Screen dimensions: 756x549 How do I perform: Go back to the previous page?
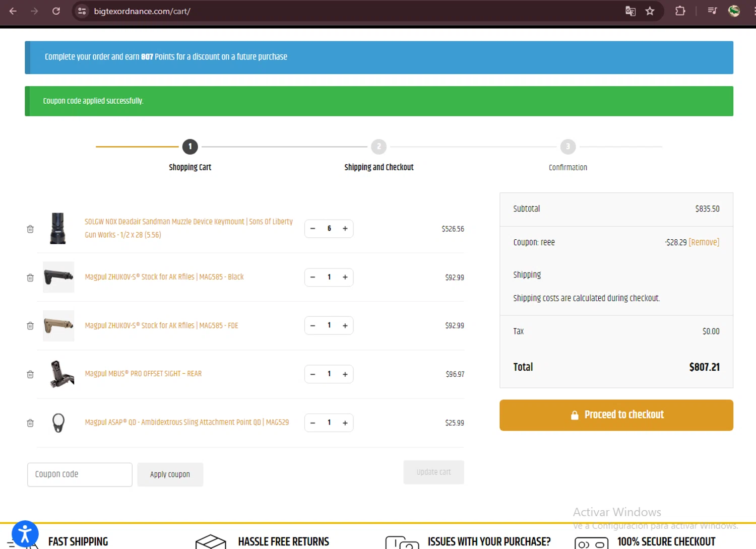pos(13,11)
